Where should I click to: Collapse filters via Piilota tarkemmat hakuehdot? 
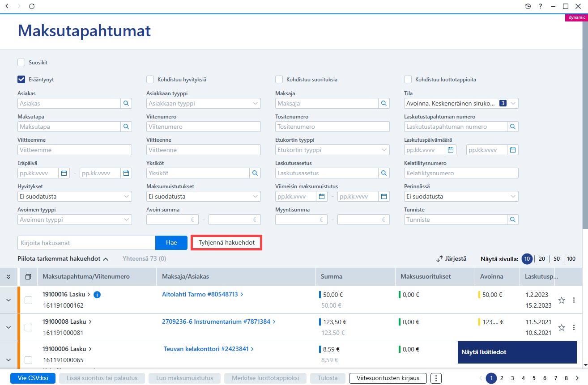tap(63, 258)
